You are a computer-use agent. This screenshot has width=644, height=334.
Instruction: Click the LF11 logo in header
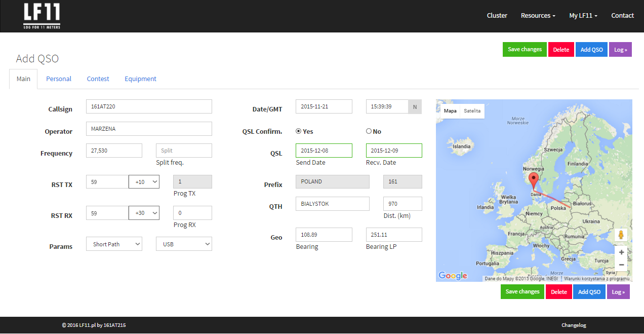coord(42,16)
